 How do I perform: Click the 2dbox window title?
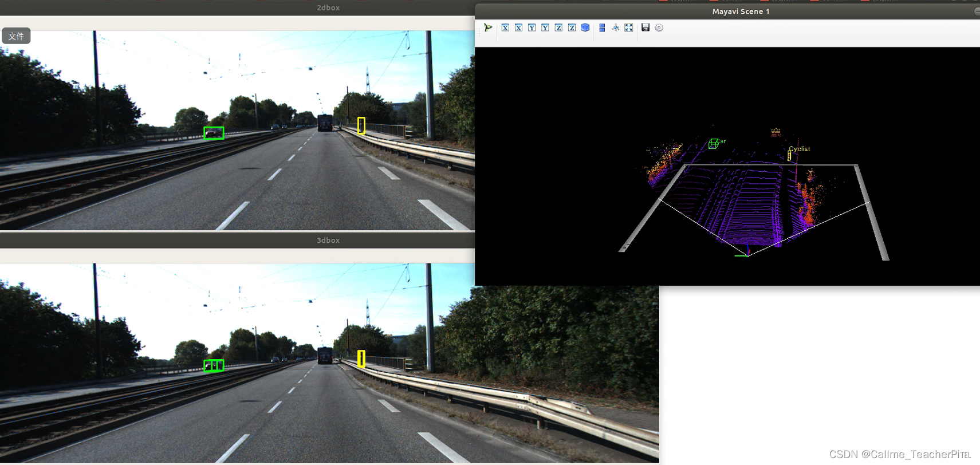tap(328, 7)
